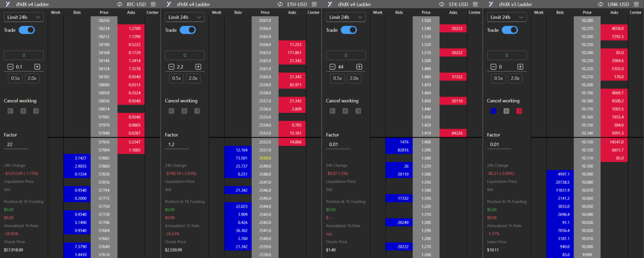Click the red cancel working asks icon in LINK-USD panel
644x258 pixels.
click(519, 111)
